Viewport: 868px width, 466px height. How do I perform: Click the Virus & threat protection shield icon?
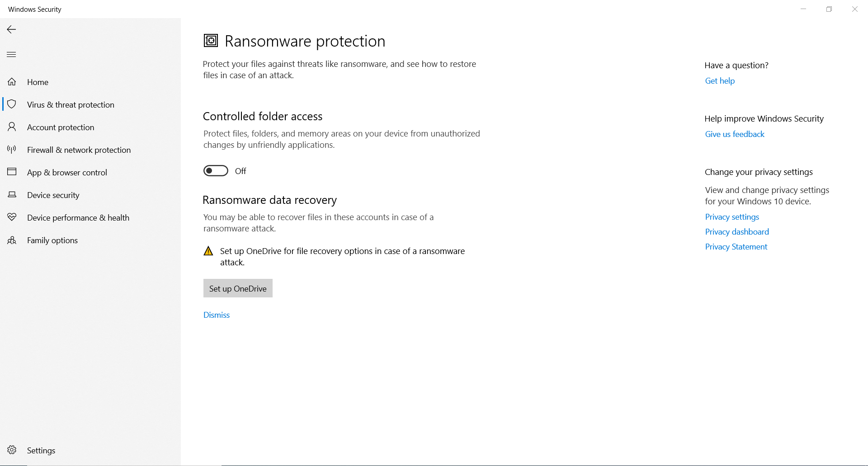(12, 104)
